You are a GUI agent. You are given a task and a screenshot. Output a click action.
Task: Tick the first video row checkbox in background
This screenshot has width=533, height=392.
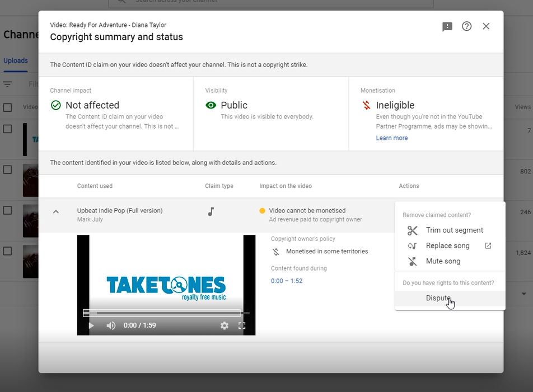tap(7, 129)
